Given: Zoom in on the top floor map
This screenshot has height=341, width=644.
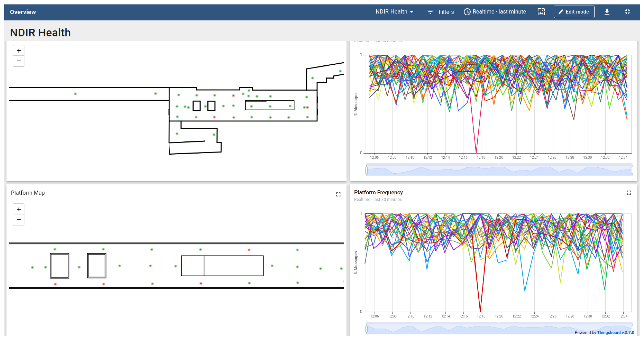Looking at the screenshot, I should (x=18, y=51).
